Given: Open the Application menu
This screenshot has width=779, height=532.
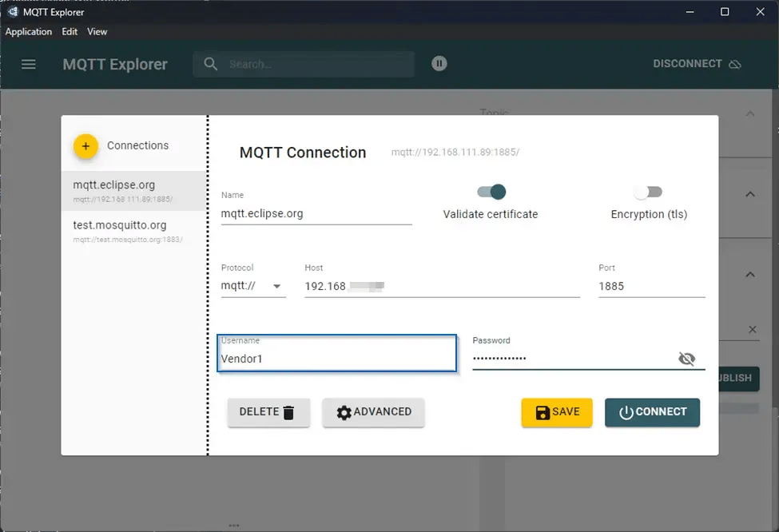Looking at the screenshot, I should click(x=29, y=31).
